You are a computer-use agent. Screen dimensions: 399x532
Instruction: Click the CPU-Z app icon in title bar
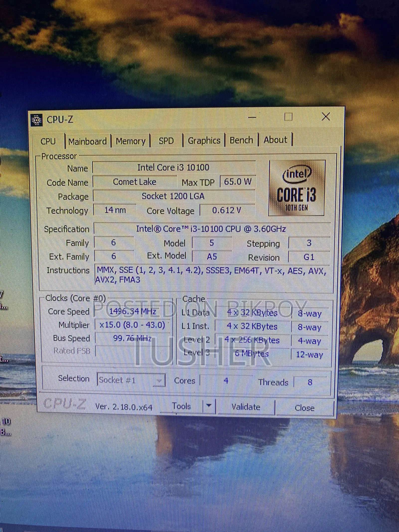tap(36, 120)
